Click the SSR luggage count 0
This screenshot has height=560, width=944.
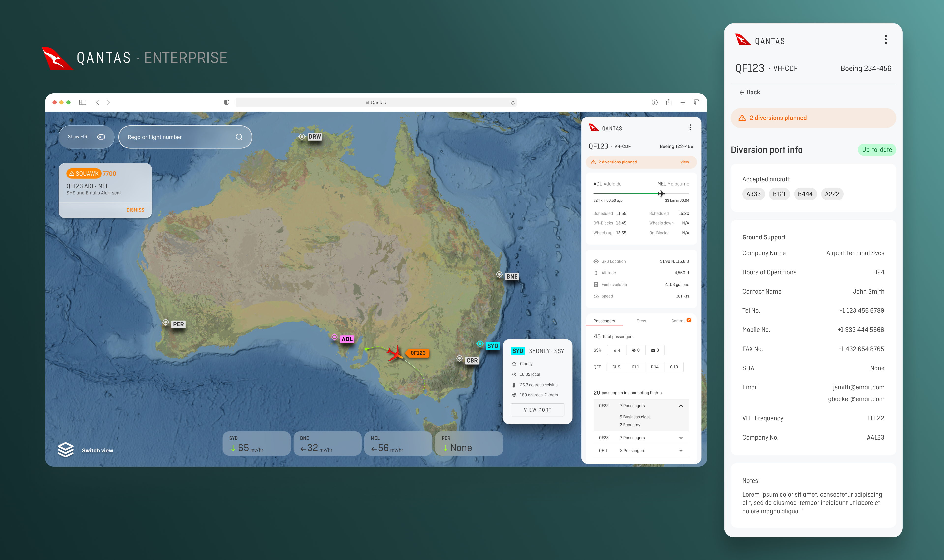(x=655, y=350)
